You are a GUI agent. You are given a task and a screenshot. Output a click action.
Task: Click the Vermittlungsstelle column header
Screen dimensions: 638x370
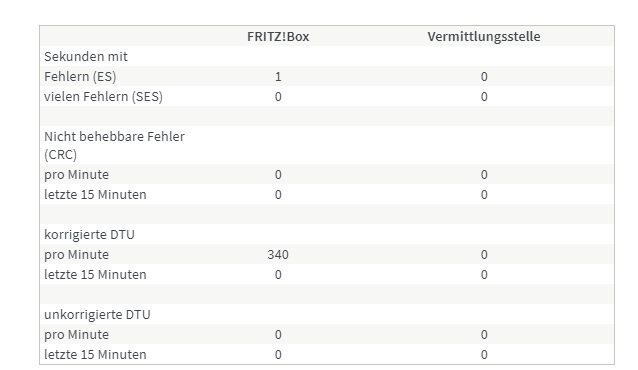coord(484,37)
